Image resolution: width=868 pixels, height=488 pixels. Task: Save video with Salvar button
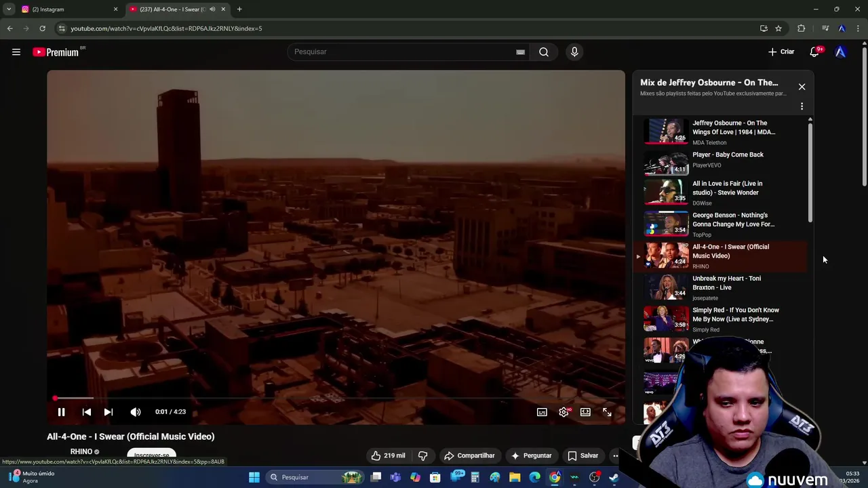[583, 455]
